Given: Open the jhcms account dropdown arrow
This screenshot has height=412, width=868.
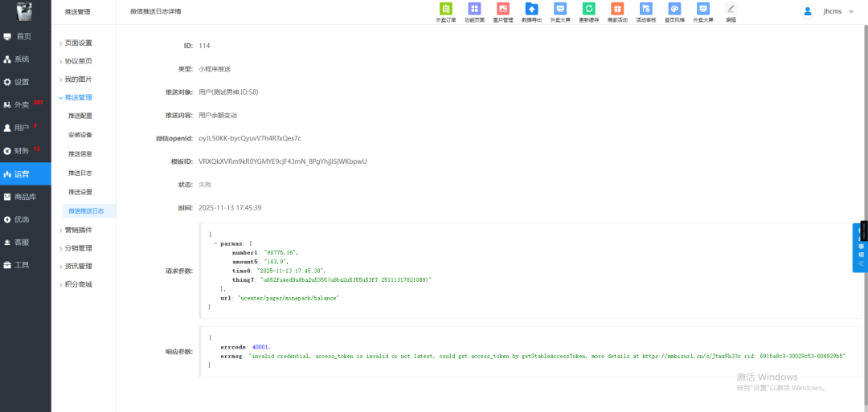Looking at the screenshot, I should [x=851, y=12].
